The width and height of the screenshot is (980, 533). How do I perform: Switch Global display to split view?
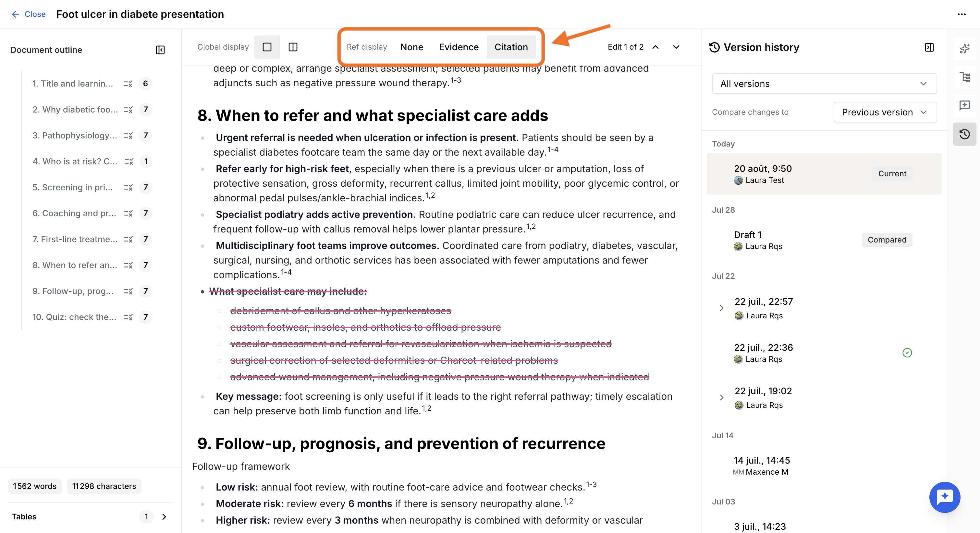293,47
